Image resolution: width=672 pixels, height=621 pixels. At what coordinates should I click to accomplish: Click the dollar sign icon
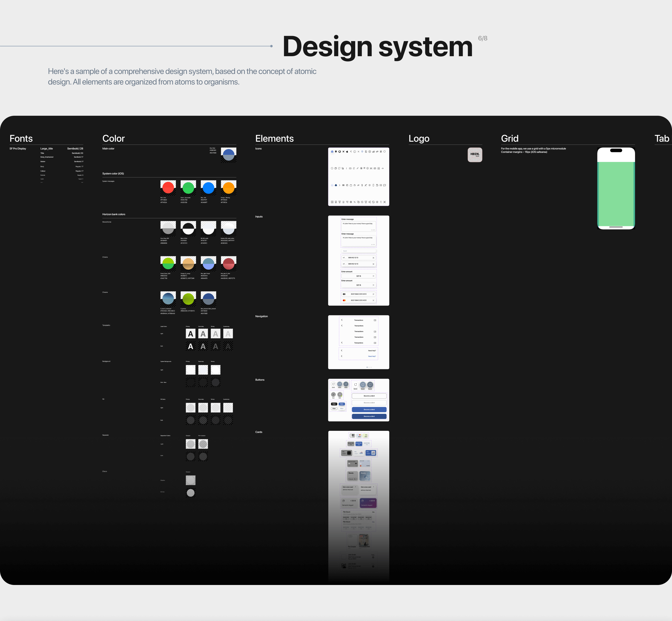362,185
